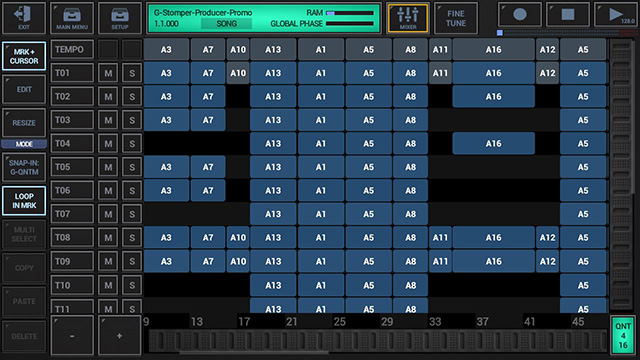This screenshot has height=360, width=640.
Task: Click the COPY button
Action: click(x=24, y=268)
